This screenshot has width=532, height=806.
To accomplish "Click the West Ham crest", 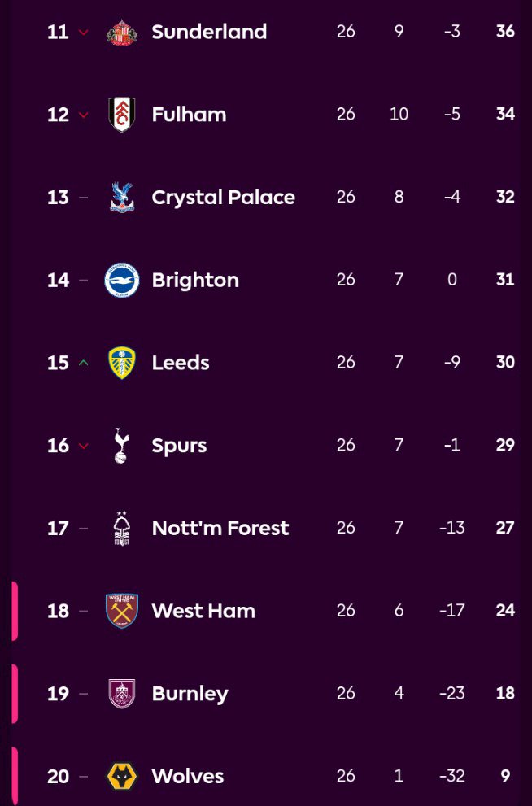I will [122, 611].
